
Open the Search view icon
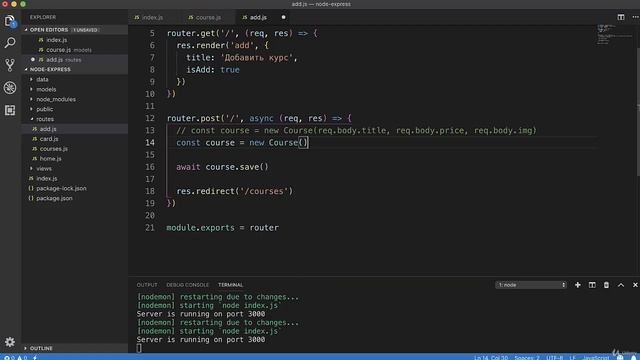(x=10, y=42)
